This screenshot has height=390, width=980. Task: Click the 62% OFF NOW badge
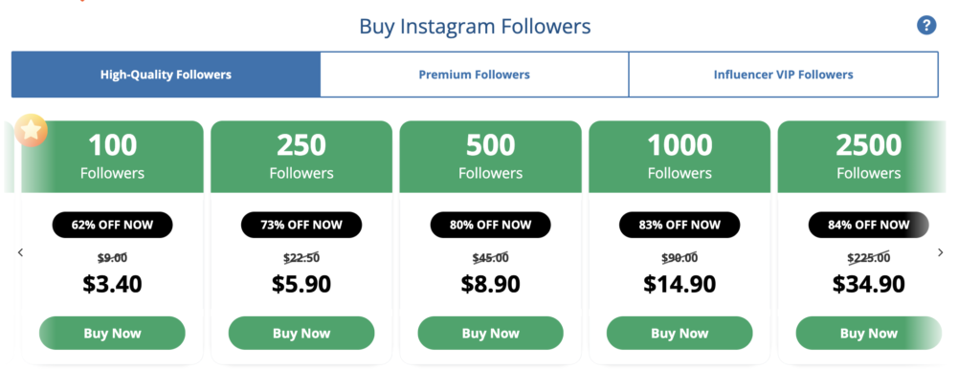(x=112, y=225)
